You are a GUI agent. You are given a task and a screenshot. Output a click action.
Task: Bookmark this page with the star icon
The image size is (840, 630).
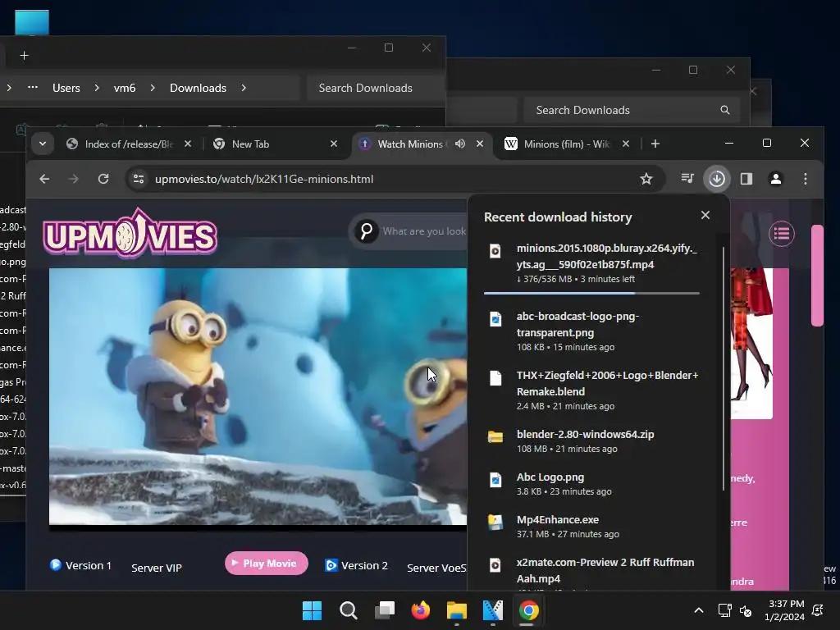646,179
